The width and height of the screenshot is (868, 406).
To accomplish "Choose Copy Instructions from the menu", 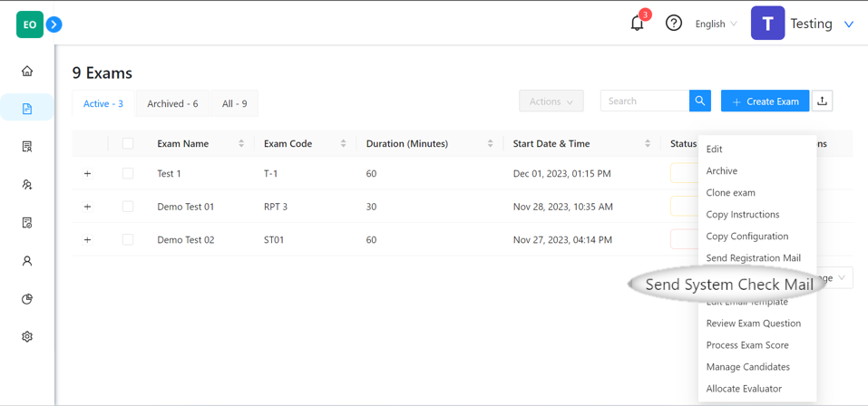I will (743, 215).
